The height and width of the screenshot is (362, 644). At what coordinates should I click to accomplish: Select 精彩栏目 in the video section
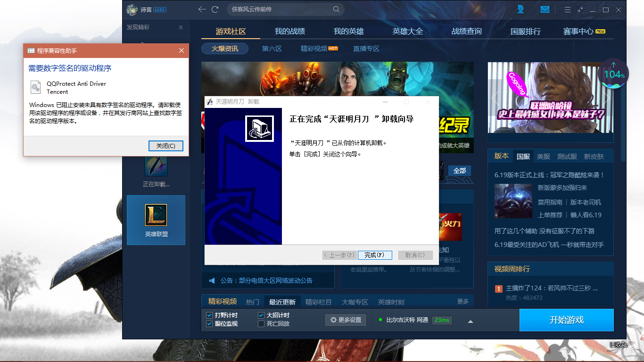[x=319, y=302]
